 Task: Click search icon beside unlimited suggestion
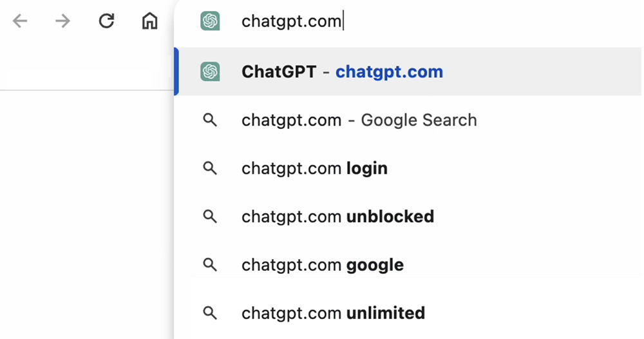pos(210,313)
